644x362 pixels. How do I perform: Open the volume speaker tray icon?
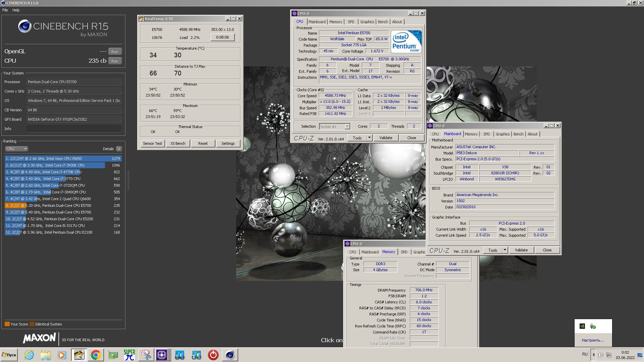(x=601, y=355)
